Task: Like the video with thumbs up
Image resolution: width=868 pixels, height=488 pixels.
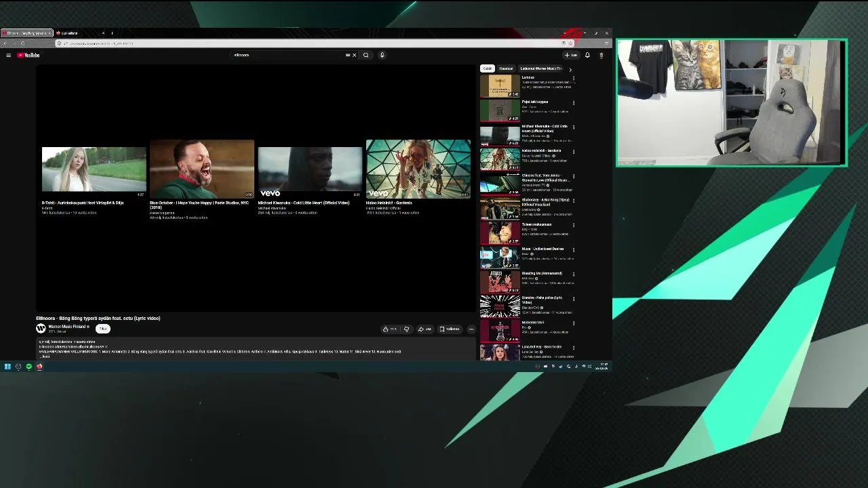Action: point(390,329)
